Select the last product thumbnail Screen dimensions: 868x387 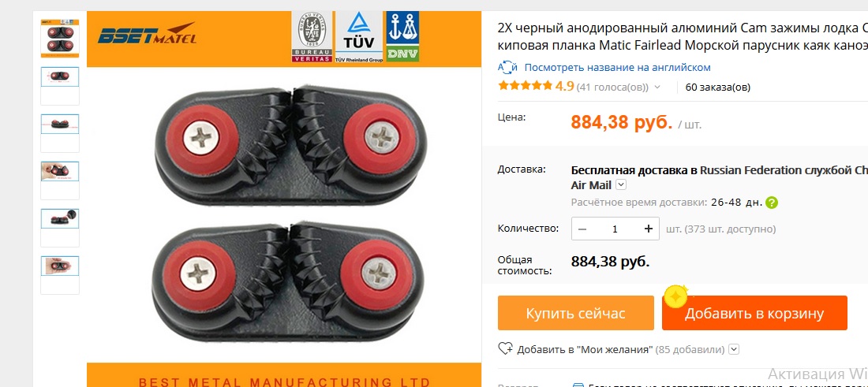click(x=60, y=275)
